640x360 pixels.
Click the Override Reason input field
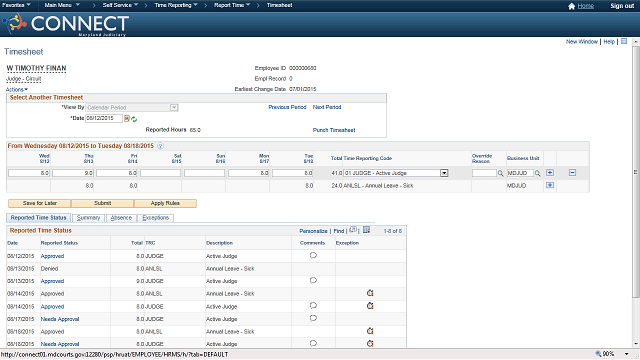(484, 173)
